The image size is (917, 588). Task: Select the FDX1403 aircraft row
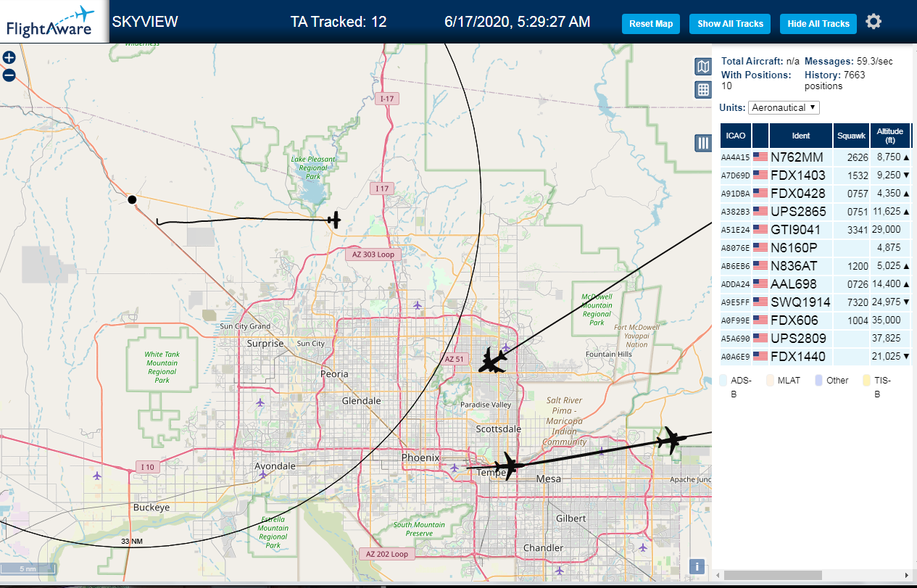tap(816, 175)
